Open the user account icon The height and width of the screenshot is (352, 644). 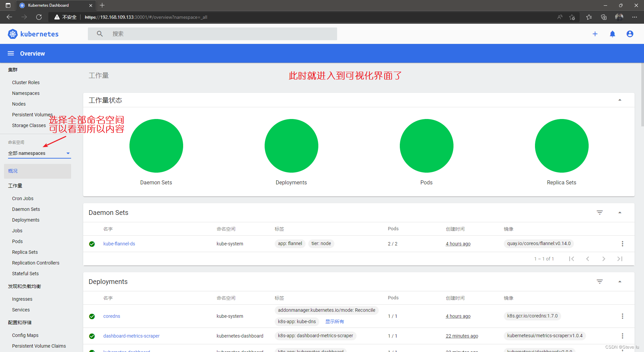[630, 34]
